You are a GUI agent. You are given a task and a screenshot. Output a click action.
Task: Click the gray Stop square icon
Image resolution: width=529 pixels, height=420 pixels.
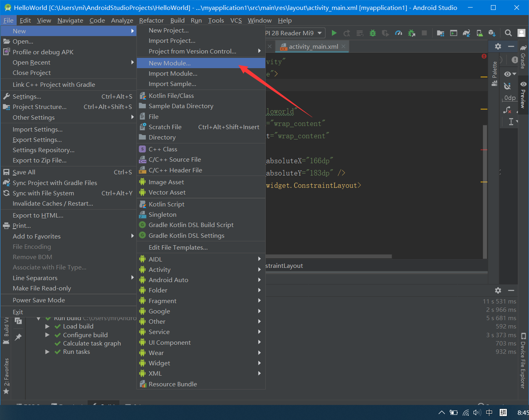(424, 33)
